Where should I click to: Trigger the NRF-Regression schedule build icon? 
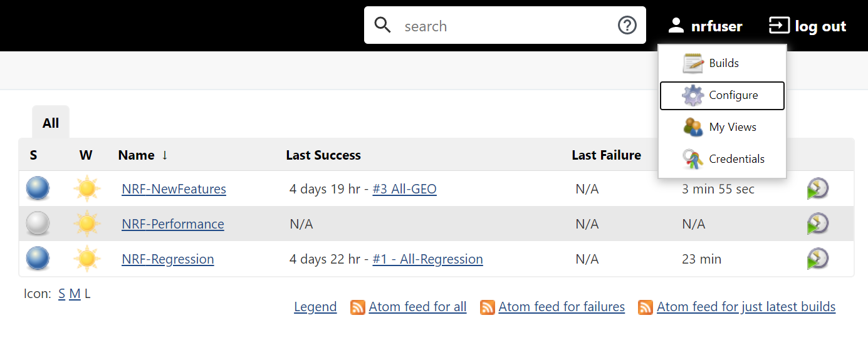(818, 259)
